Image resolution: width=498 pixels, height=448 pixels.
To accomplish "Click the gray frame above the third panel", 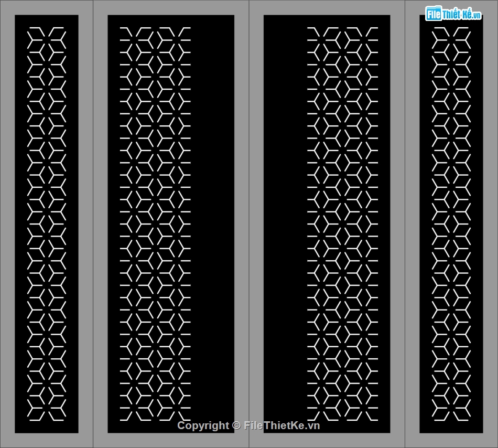I will tap(327, 7).
